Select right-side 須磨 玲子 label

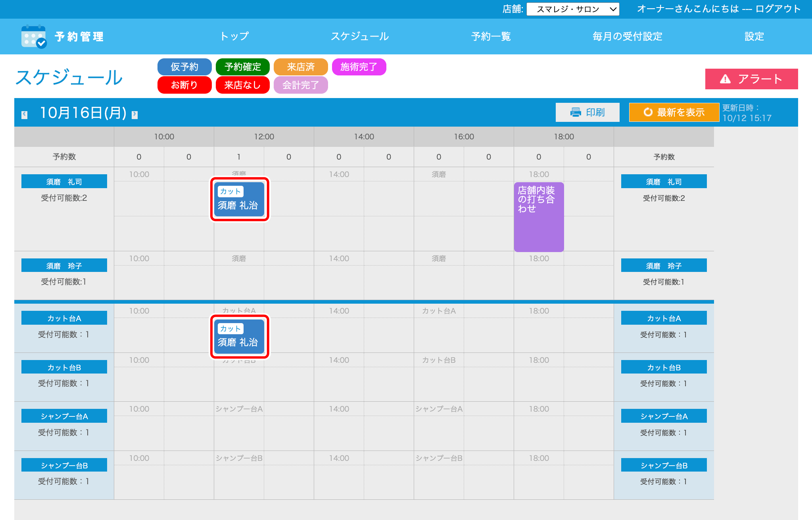[x=664, y=266]
